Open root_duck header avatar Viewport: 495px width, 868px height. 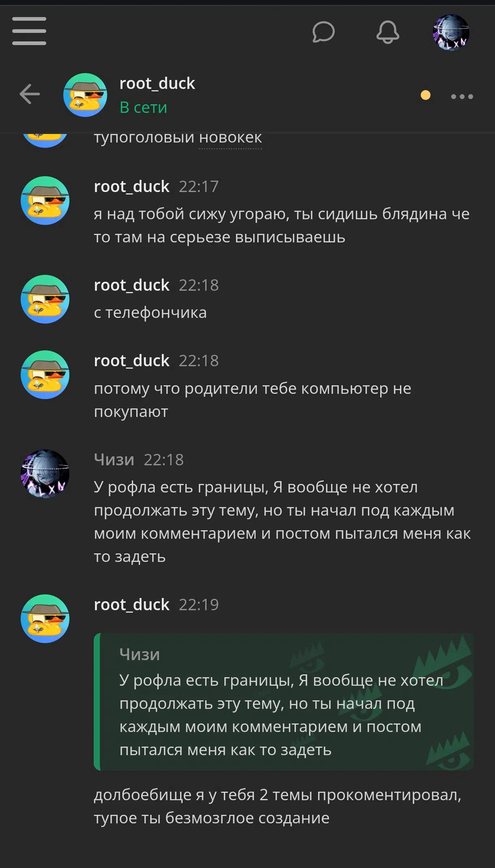[x=85, y=95]
